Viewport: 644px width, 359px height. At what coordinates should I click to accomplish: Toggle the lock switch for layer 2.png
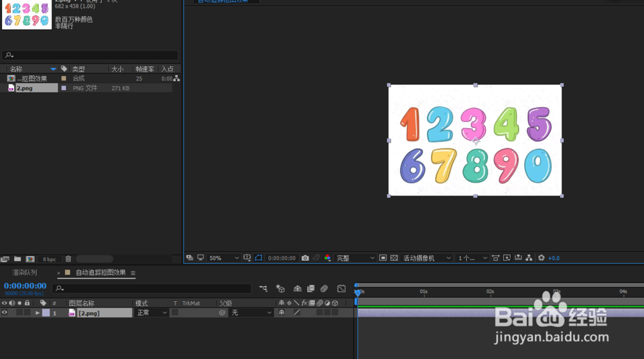[x=27, y=313]
